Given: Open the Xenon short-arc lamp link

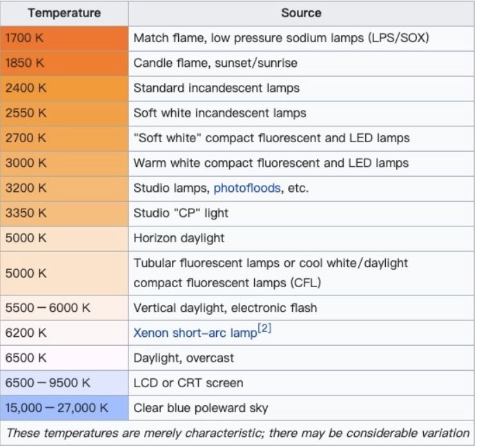Looking at the screenshot, I should point(195,333).
